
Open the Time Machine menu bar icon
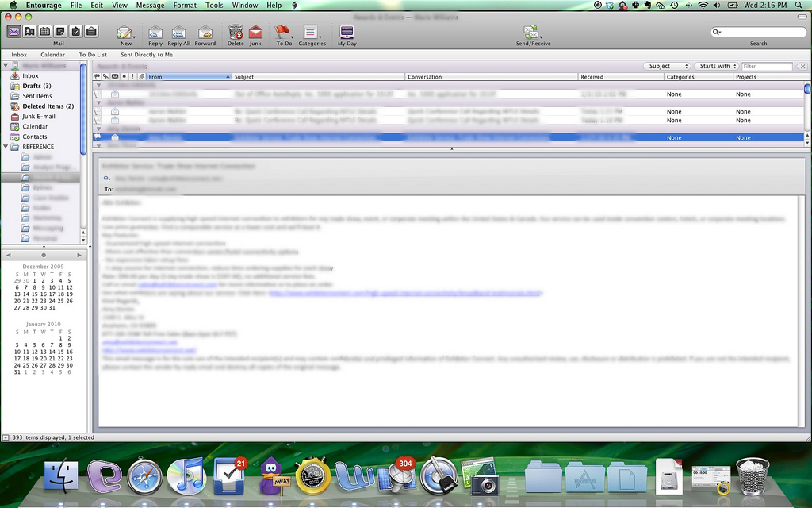pos(674,6)
